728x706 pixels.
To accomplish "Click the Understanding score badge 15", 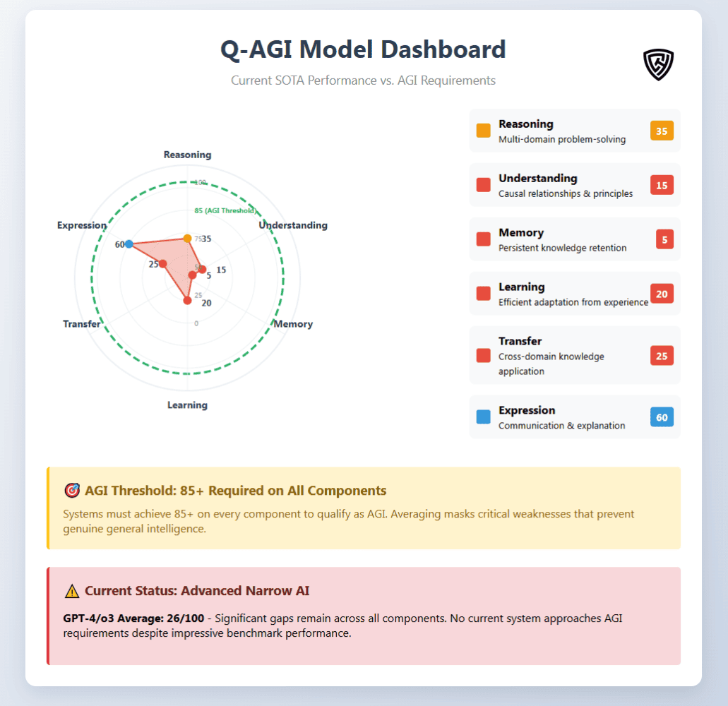I will click(x=662, y=185).
